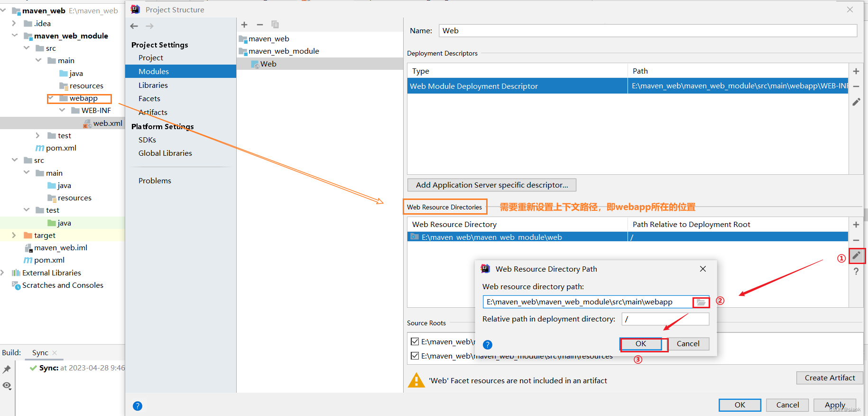Viewport: 868px width, 416px height.
Task: Expand the .idea folder
Action: coord(14,23)
